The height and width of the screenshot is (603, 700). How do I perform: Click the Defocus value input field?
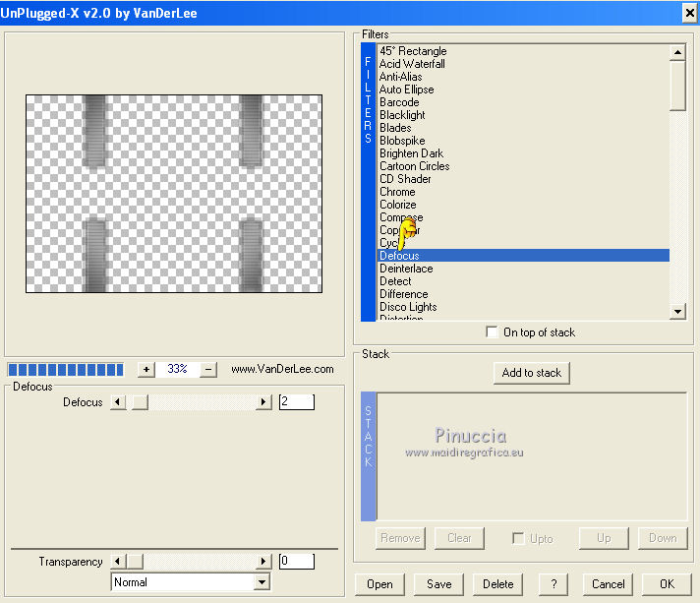tap(297, 402)
